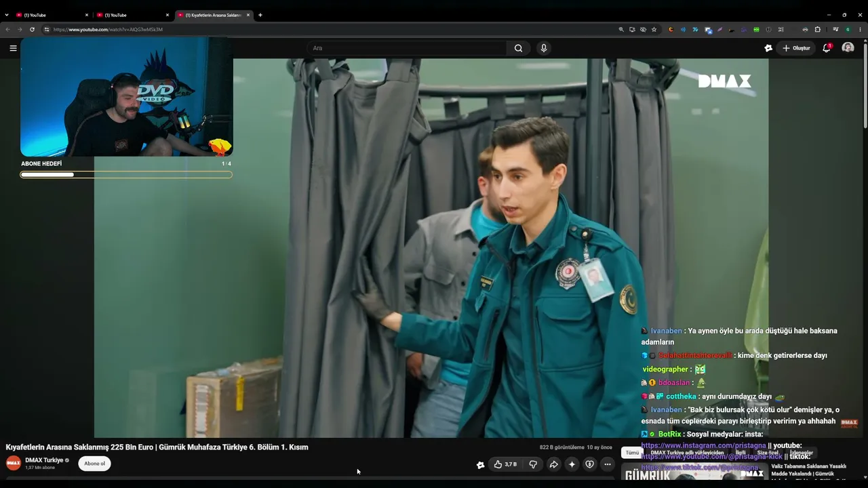
Task: Start voice search with the microphone icon
Action: click(543, 48)
